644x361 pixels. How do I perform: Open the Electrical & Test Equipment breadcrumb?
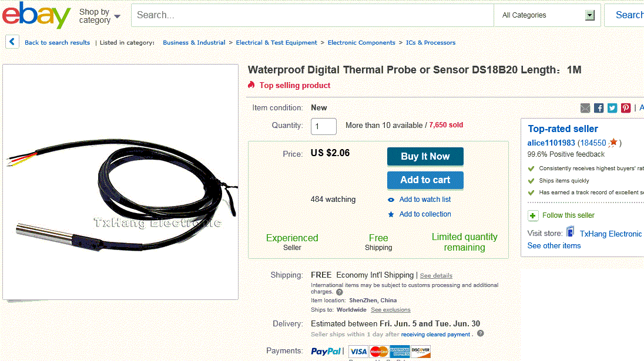coord(276,43)
